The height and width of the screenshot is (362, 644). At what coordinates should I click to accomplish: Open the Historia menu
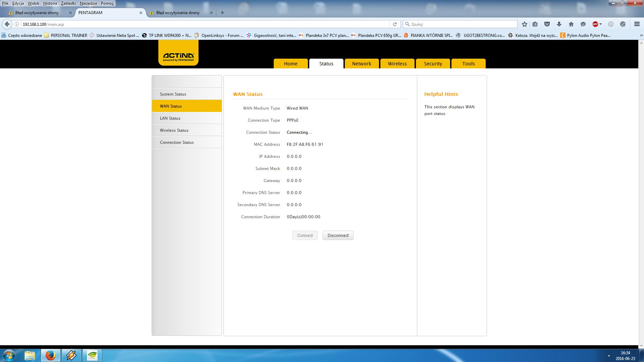coord(50,3)
